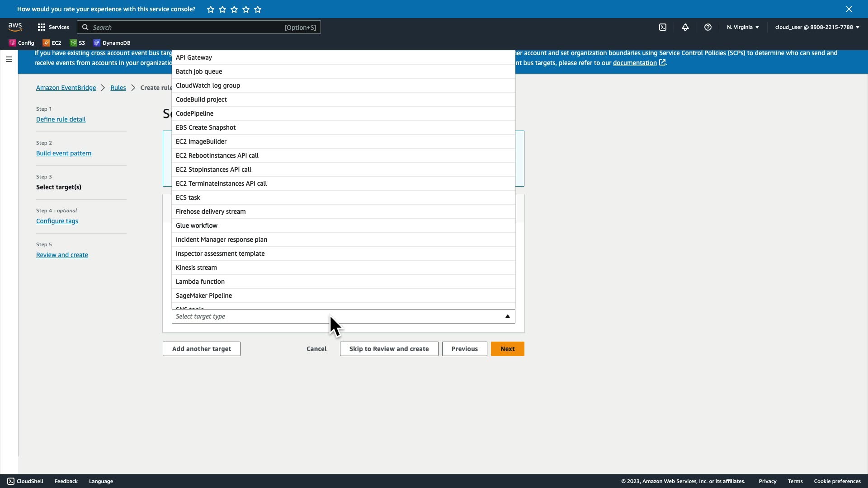
Task: Open the cloud_user account dropdown
Action: [x=817, y=27]
